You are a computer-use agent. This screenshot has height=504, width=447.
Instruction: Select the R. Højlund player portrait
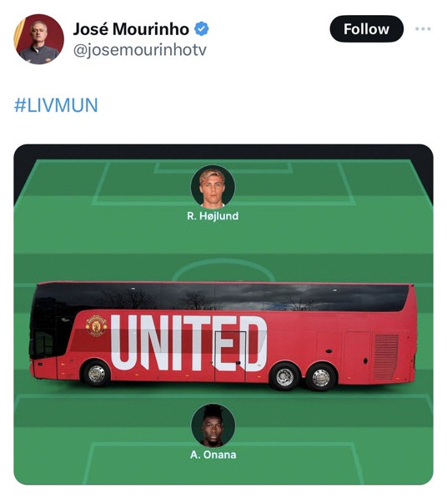coord(213,186)
